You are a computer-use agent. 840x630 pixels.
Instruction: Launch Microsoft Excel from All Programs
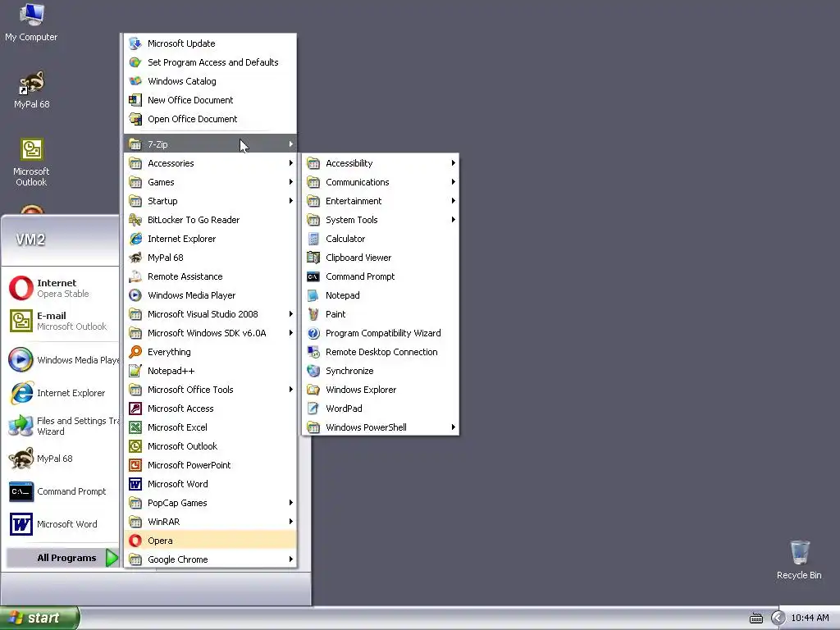point(210,427)
